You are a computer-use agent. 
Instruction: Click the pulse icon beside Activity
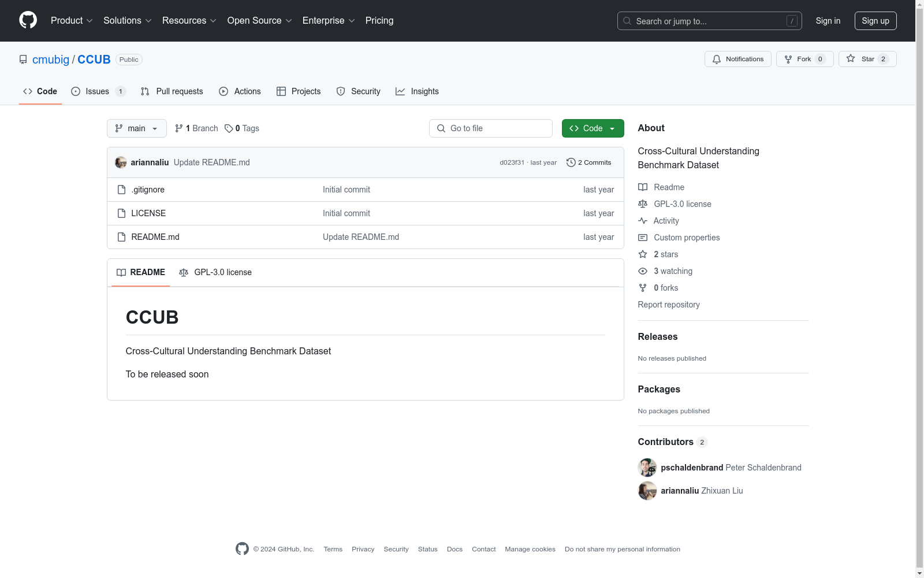643,221
